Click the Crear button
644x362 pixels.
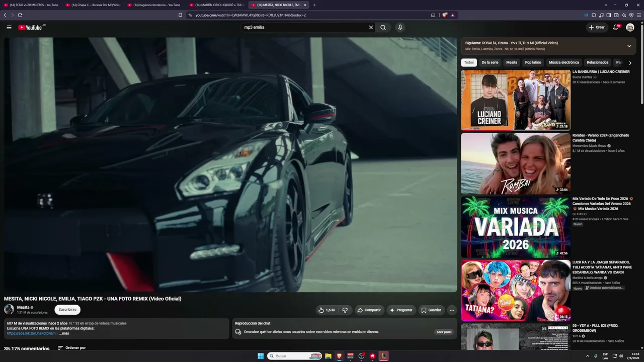click(x=597, y=27)
